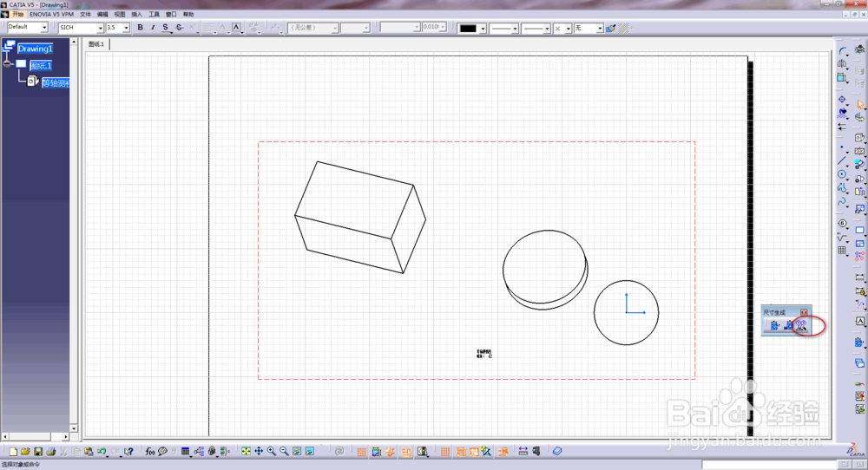Click the Copy Object Format brush icon

[x=610, y=29]
